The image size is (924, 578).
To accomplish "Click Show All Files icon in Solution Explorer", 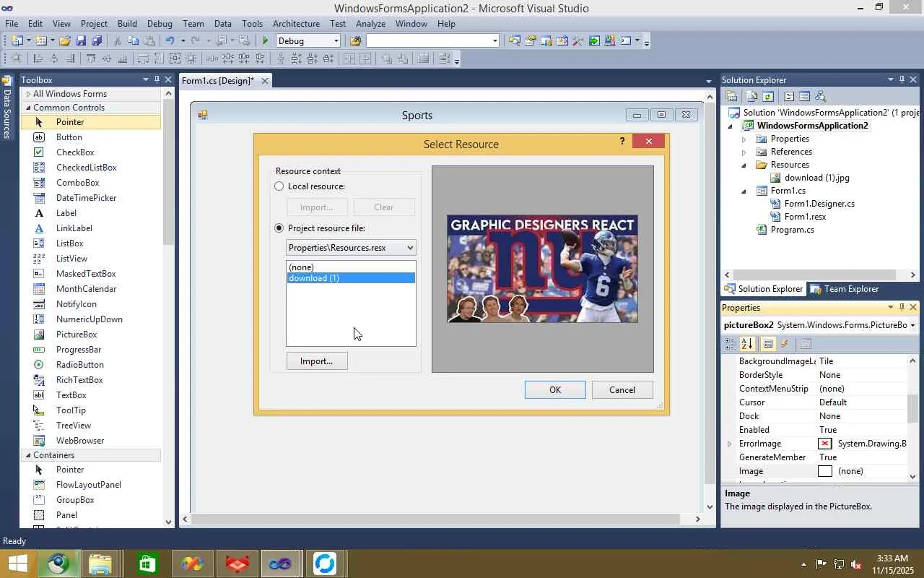I will (752, 96).
